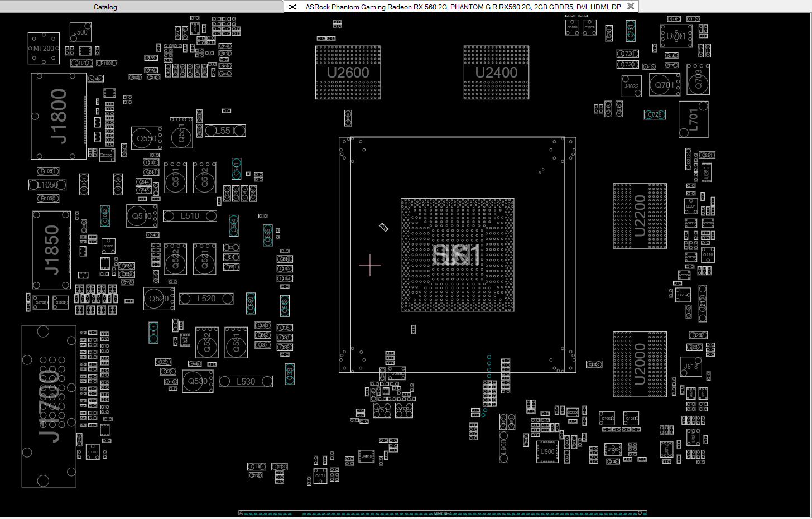Viewport: 812px width, 519px height.
Task: Select memory chip U2600 on the board
Action: point(348,73)
